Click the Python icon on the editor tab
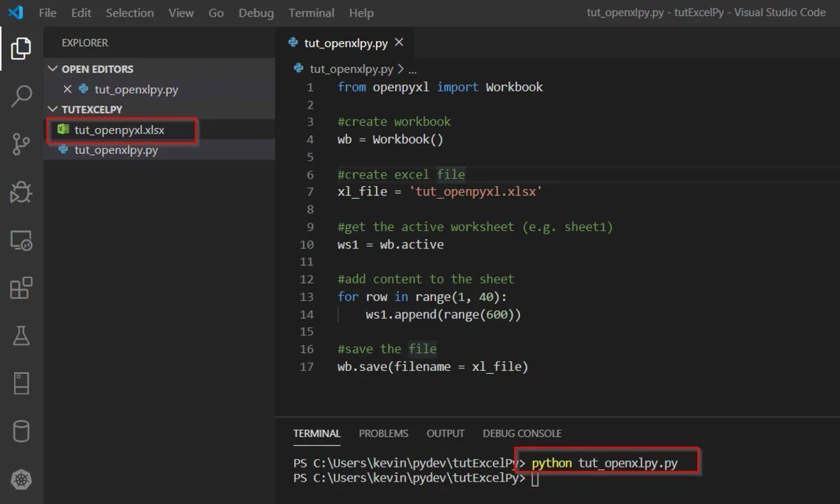 (x=293, y=43)
